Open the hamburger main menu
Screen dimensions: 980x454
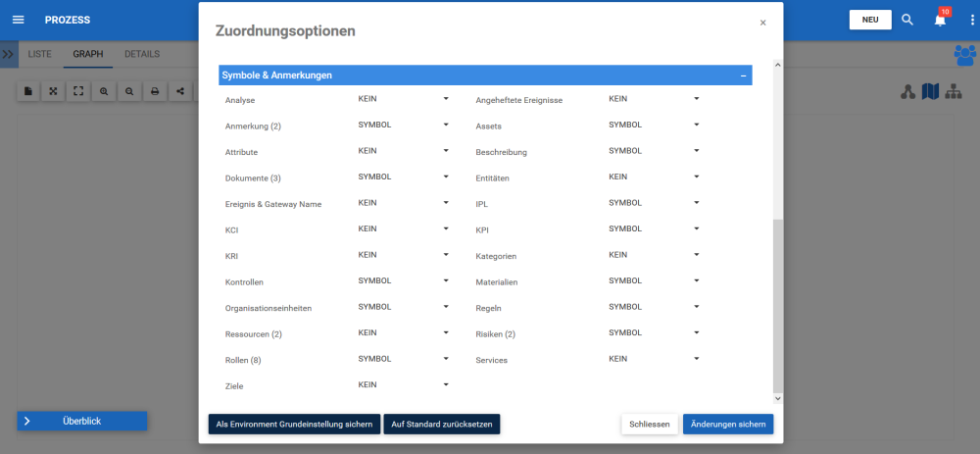click(18, 20)
